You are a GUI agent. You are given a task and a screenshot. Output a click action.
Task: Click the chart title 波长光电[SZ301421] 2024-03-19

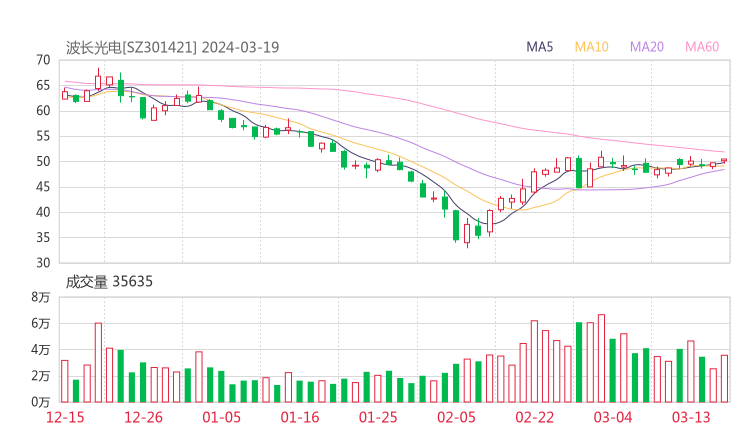[x=172, y=47]
